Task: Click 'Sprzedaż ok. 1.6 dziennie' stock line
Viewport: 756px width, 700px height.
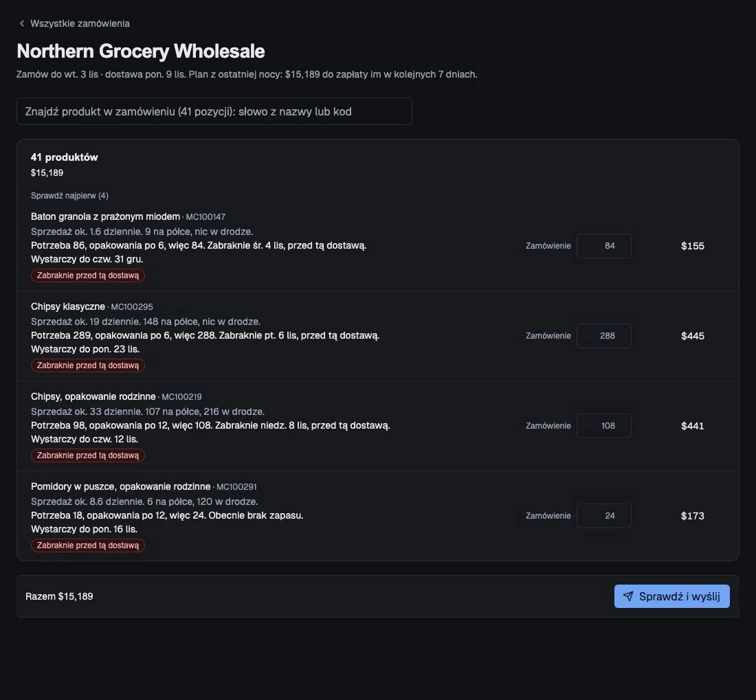Action: click(142, 232)
